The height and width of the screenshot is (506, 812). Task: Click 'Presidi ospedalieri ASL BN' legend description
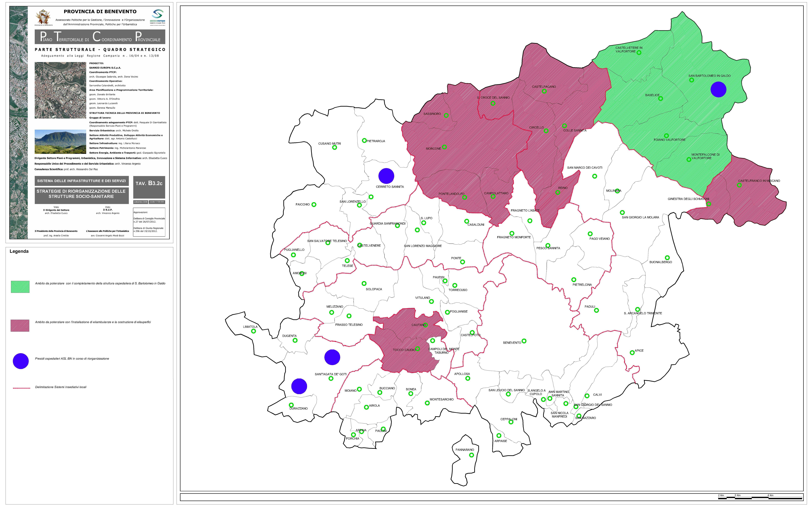click(x=72, y=359)
